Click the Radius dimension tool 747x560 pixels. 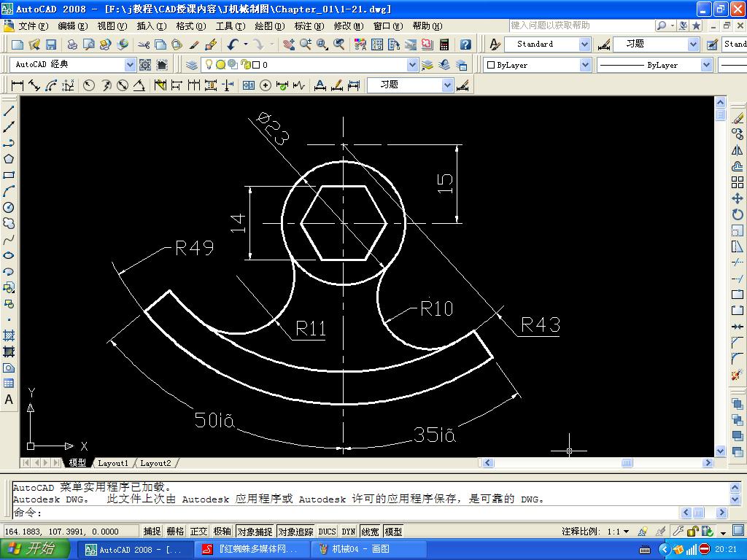(89, 85)
